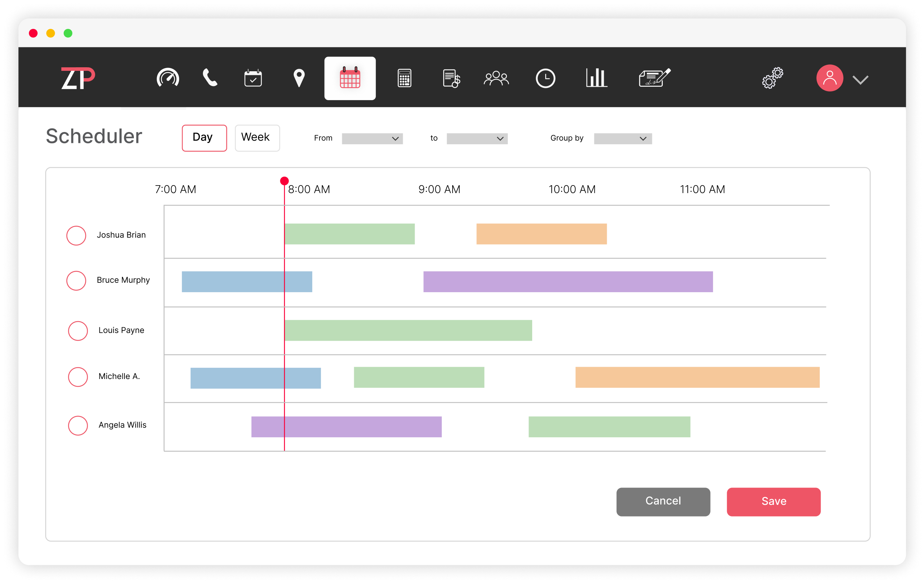Click the location pin icon
The image size is (924, 583).
(x=298, y=78)
